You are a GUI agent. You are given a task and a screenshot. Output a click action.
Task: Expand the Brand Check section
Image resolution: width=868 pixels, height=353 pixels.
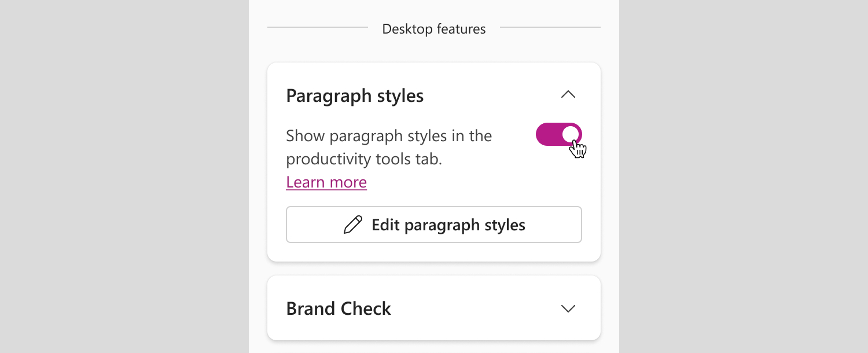pos(434,308)
